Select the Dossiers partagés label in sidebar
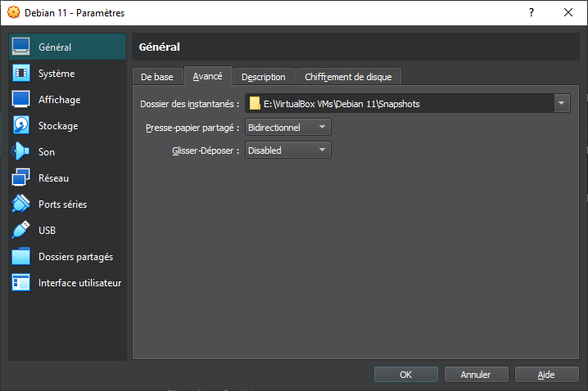This screenshot has height=391, width=588. tap(75, 257)
